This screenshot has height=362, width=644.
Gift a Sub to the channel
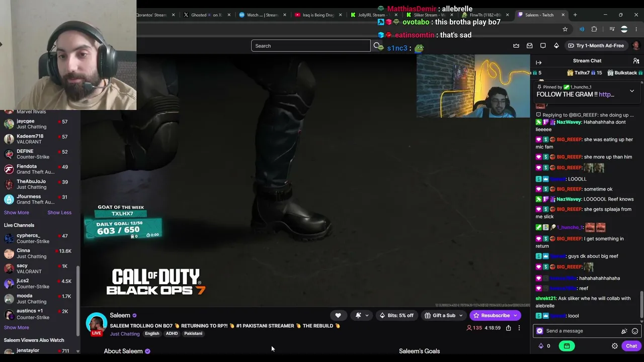point(440,315)
